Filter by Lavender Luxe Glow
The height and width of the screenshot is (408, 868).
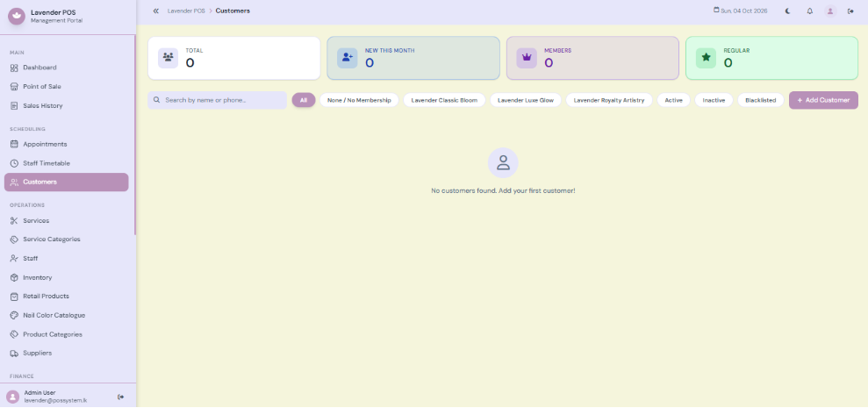point(526,100)
